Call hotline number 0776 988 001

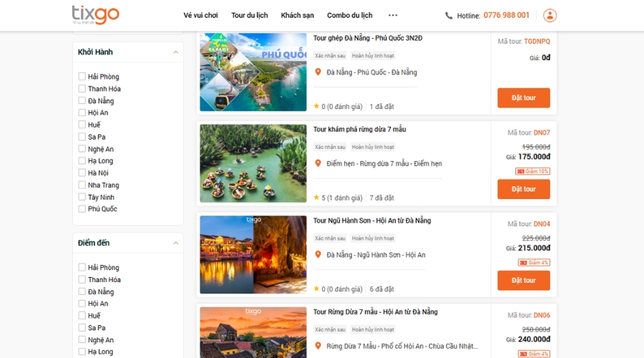[x=507, y=15]
